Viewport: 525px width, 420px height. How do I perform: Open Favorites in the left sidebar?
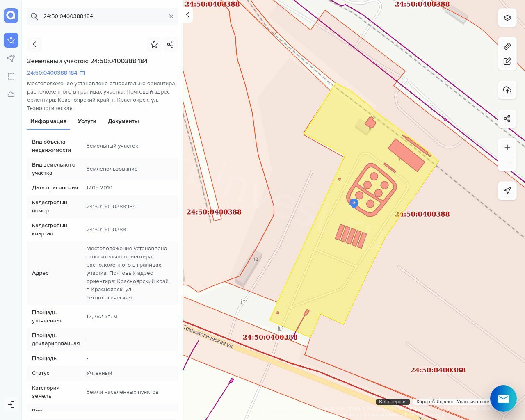(x=11, y=40)
